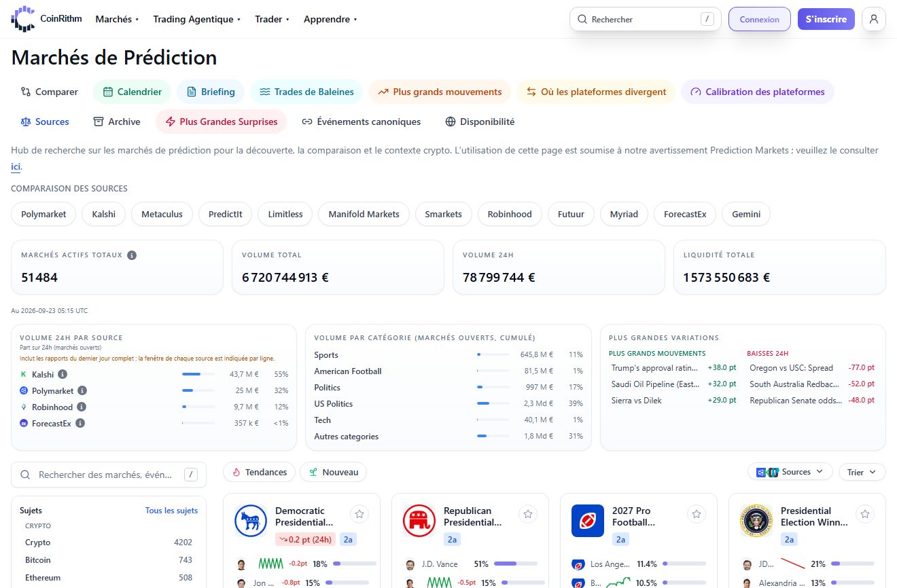This screenshot has height=588, width=897.
Task: Open the Apprendre dropdown
Action: 331,19
